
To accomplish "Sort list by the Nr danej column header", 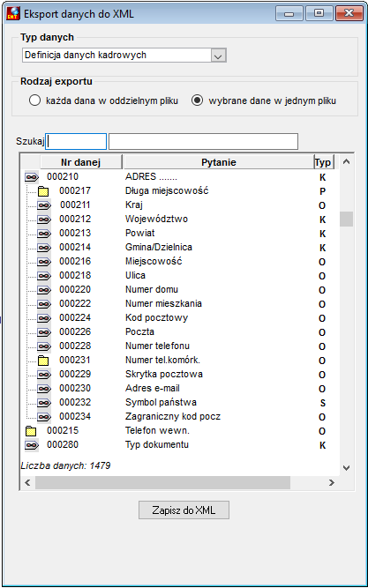I will coord(80,162).
